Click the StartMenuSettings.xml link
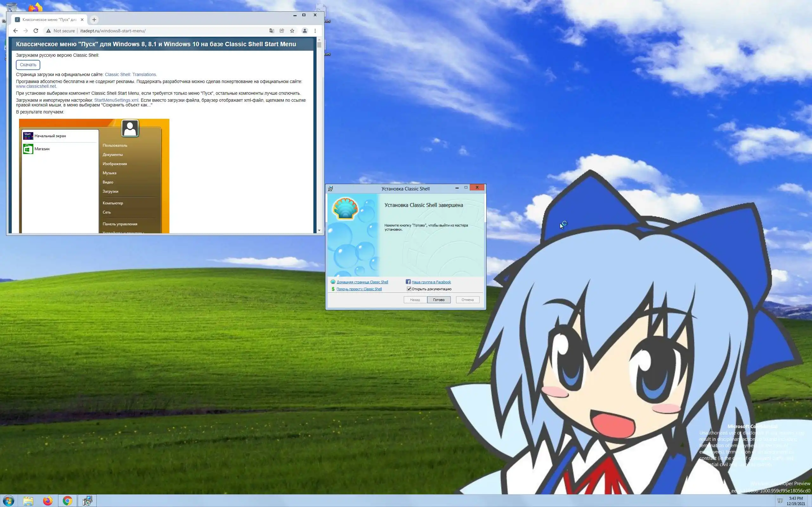 tap(116, 100)
